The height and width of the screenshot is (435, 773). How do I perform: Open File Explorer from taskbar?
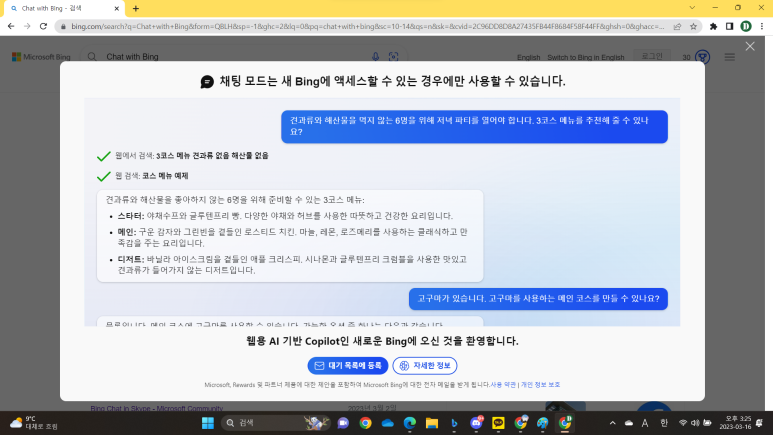pyautogui.click(x=432, y=423)
